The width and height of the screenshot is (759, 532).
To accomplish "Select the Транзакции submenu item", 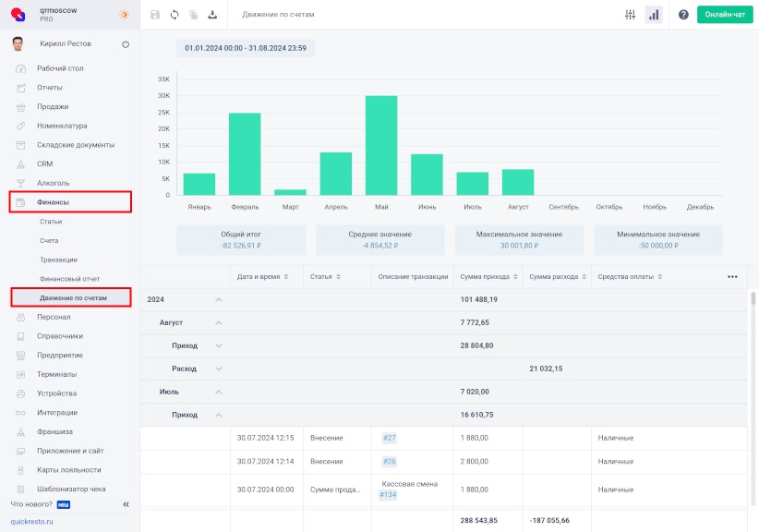I will coord(58,260).
